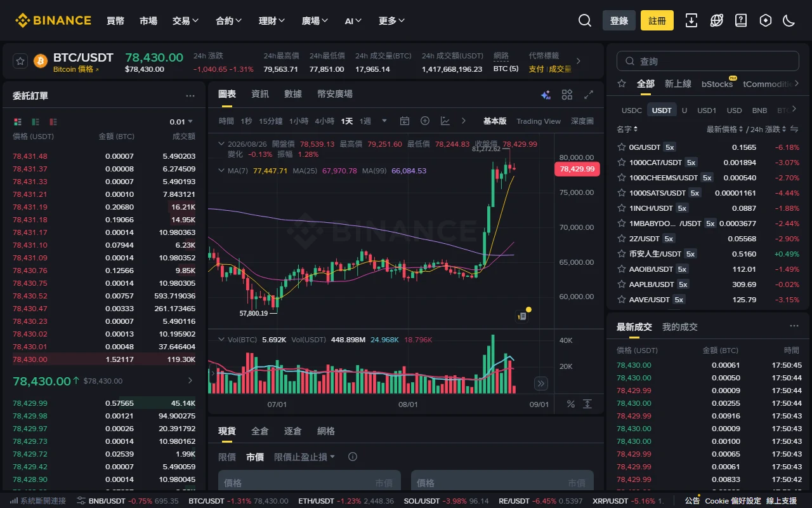Expand the AI menu
Image resolution: width=812 pixels, height=508 pixels.
353,20
